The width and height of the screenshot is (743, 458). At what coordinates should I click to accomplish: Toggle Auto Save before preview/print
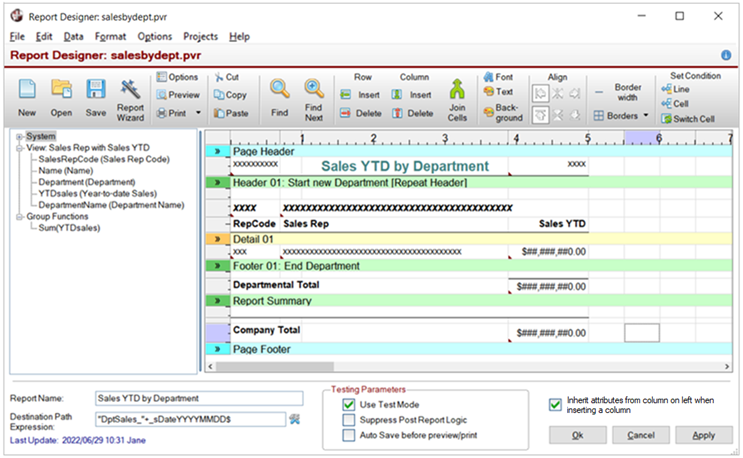[x=349, y=436]
